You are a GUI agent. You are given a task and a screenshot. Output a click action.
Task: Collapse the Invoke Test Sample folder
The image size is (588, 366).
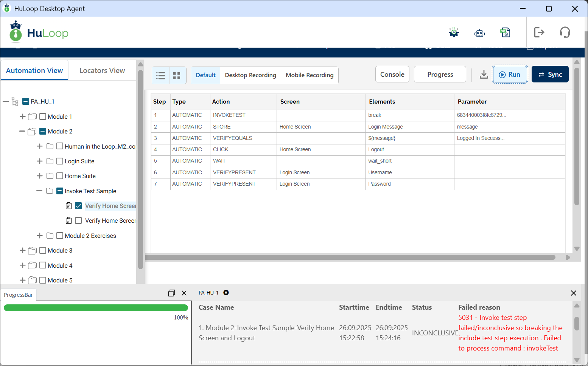(39, 191)
